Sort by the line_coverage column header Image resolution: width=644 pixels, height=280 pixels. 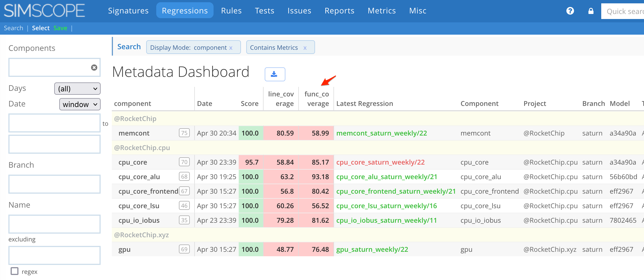tap(281, 99)
